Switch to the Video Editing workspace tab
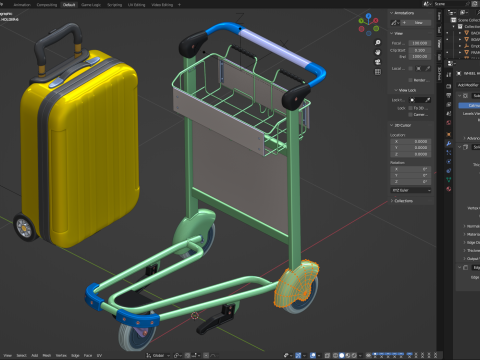Screen dimensions: 480x360 (x=162, y=5)
